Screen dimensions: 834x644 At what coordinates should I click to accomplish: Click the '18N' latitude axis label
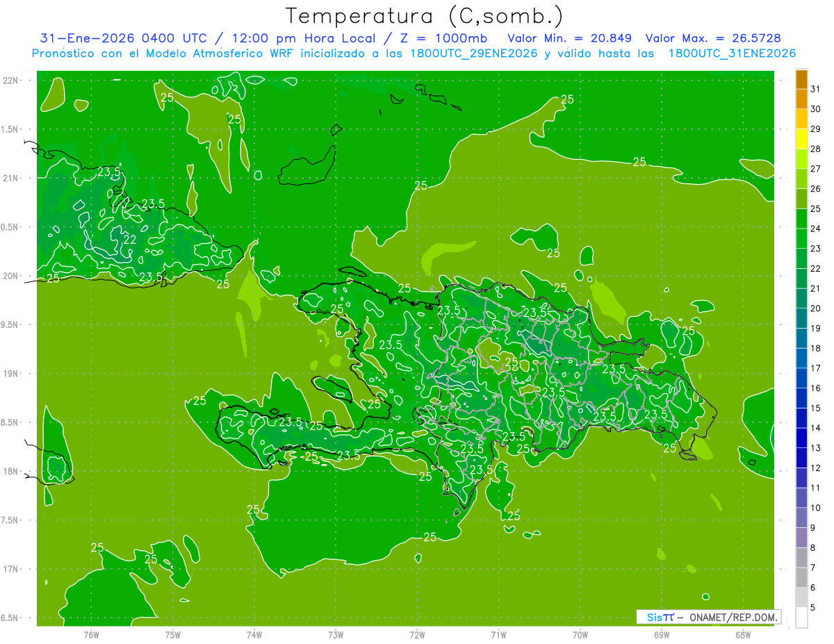click(x=11, y=472)
